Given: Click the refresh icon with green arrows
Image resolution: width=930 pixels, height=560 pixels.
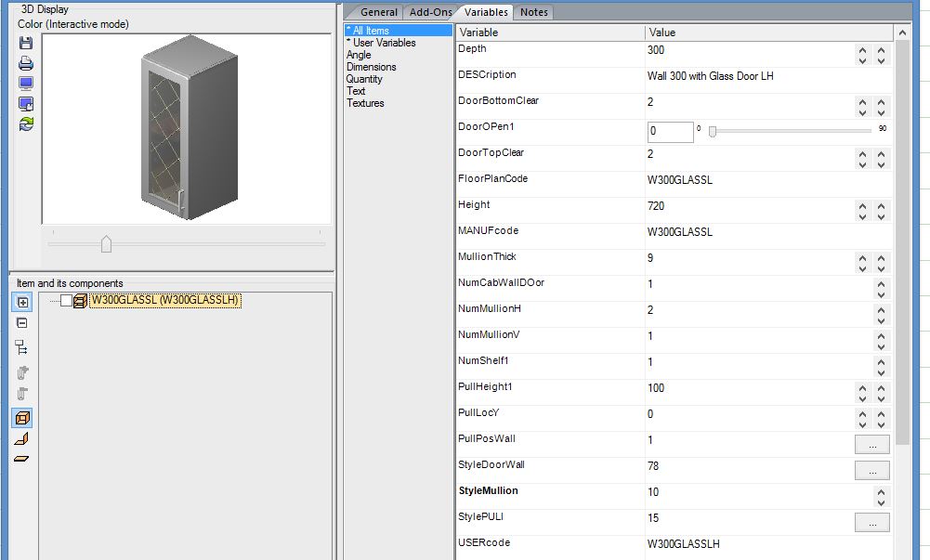Looking at the screenshot, I should pyautogui.click(x=26, y=124).
